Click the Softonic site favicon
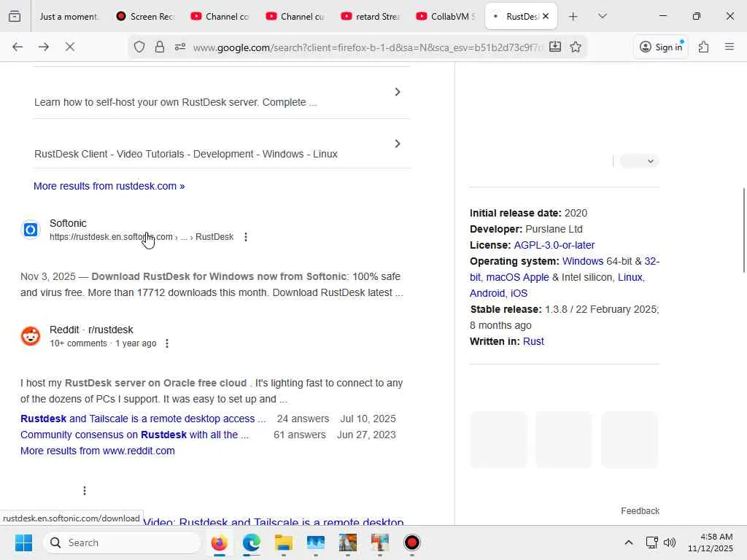 tap(31, 230)
